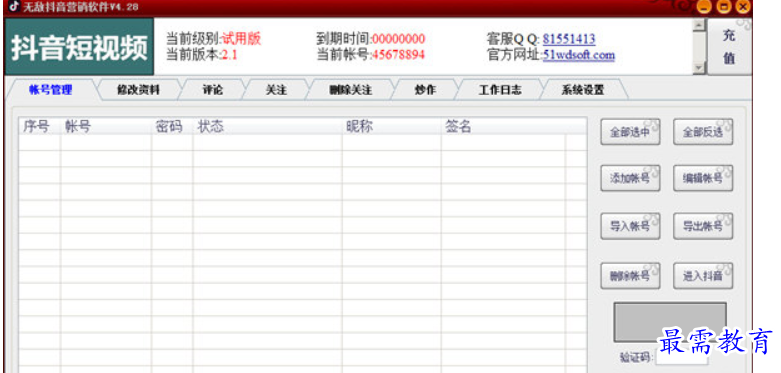Click the 昵称 column header
This screenshot has height=373, width=781.
pos(391,126)
